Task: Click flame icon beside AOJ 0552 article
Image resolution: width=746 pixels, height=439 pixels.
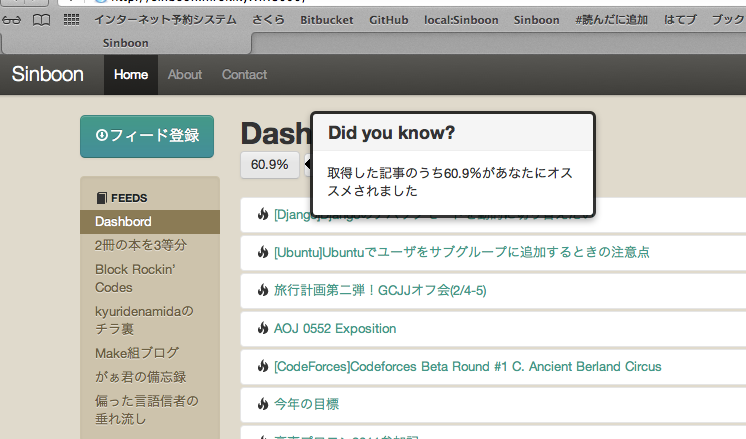Action: [x=263, y=328]
